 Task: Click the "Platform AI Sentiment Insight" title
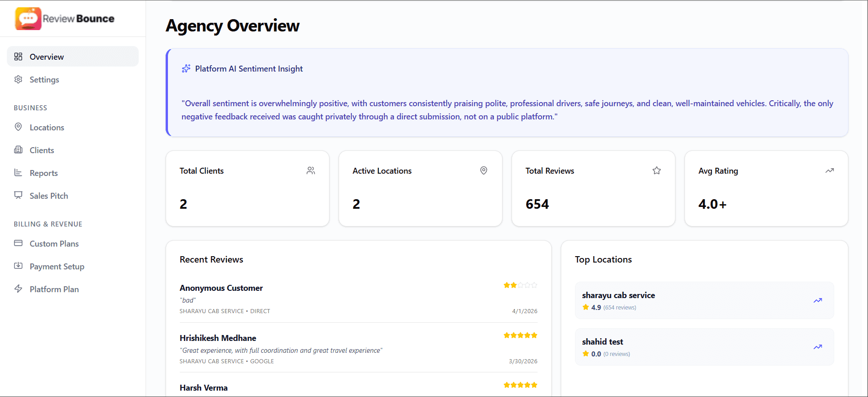pyautogui.click(x=249, y=68)
